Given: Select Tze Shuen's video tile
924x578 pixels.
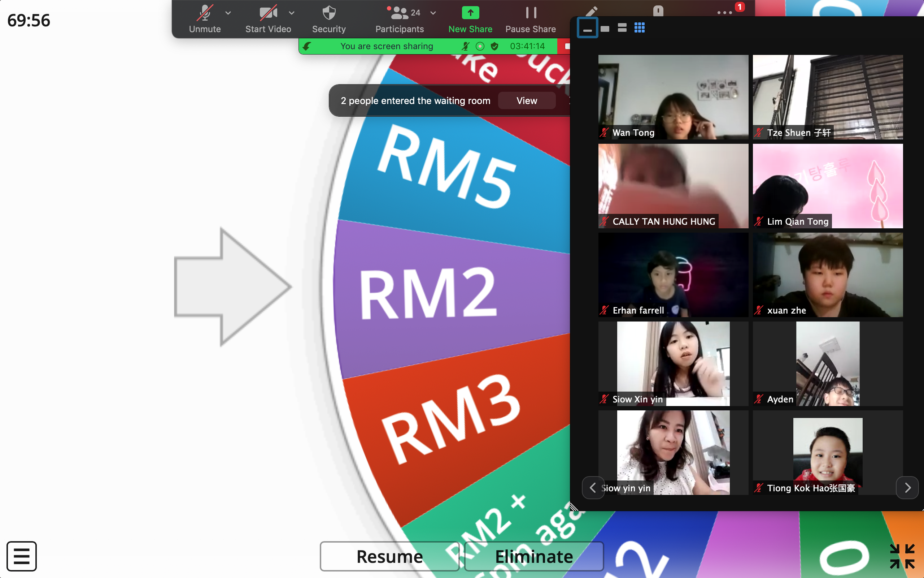Looking at the screenshot, I should pos(828,97).
